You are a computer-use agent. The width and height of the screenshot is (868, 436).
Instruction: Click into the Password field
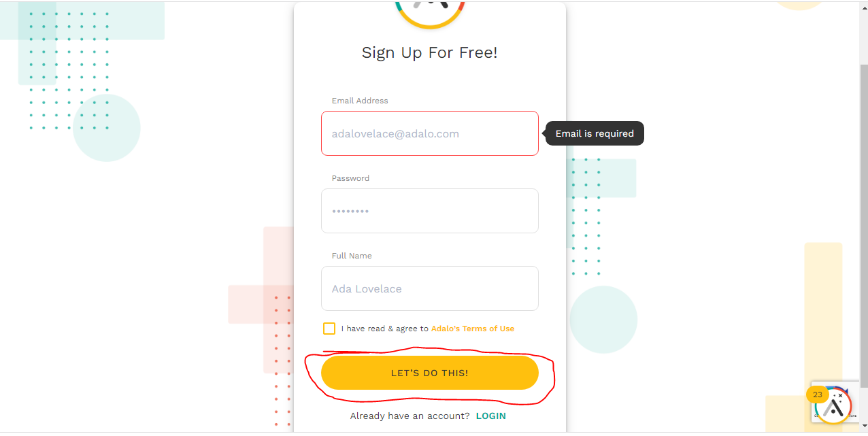coord(430,211)
